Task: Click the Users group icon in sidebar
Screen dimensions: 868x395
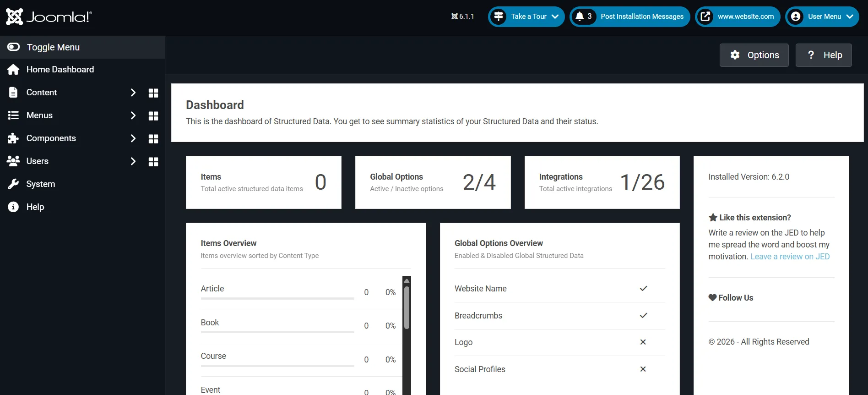Action: pos(13,161)
